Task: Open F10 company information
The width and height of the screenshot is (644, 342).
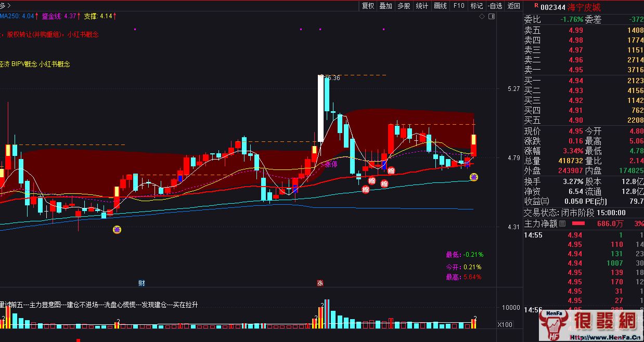Action: pos(458,6)
